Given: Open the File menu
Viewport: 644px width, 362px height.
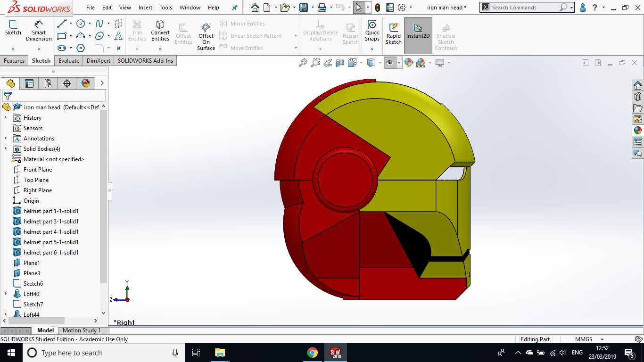Looking at the screenshot, I should click(91, 8).
